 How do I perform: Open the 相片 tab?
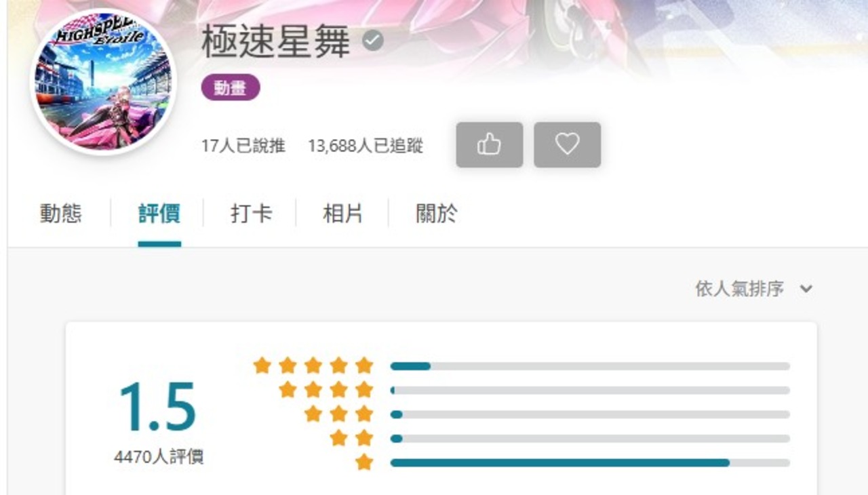coord(342,214)
